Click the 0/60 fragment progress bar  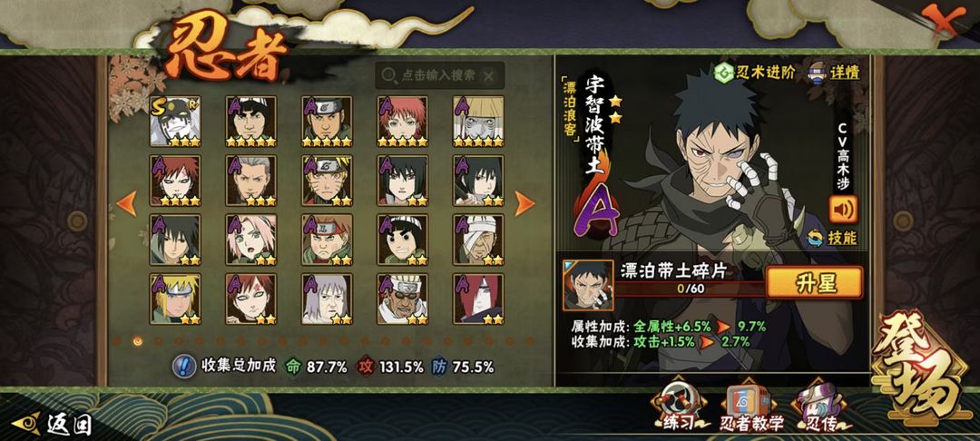[x=690, y=289]
